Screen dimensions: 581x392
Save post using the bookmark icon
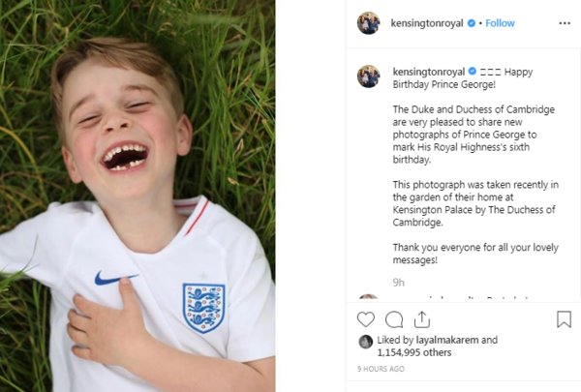click(565, 318)
